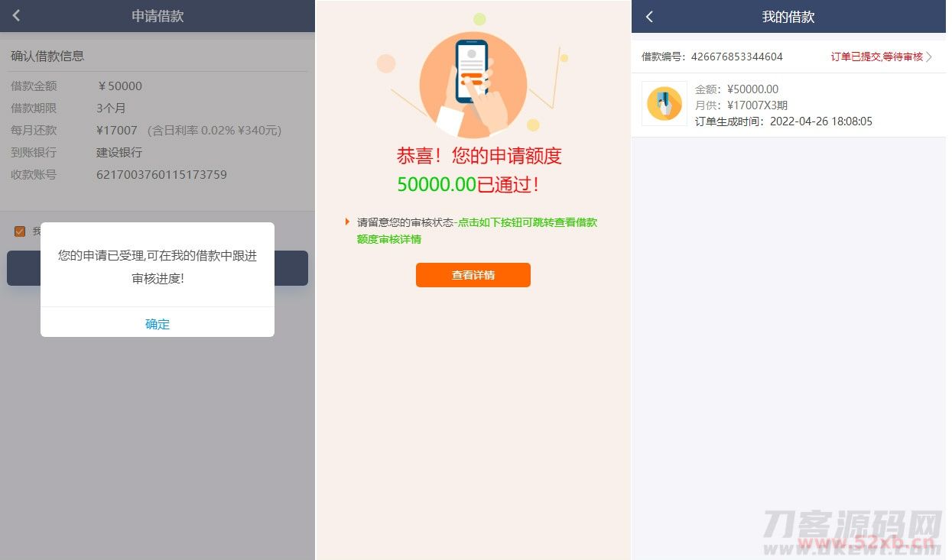Select the 申请借款 header title
952x560 pixels.
click(x=158, y=16)
